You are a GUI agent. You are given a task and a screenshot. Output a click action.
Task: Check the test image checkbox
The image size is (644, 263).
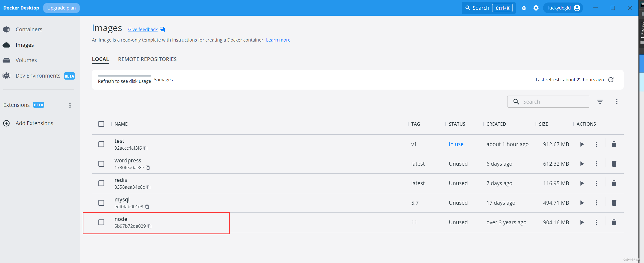[x=101, y=144]
